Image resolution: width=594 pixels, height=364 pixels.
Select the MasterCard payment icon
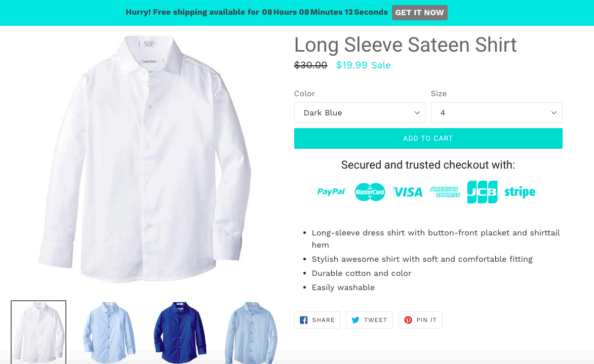point(370,192)
